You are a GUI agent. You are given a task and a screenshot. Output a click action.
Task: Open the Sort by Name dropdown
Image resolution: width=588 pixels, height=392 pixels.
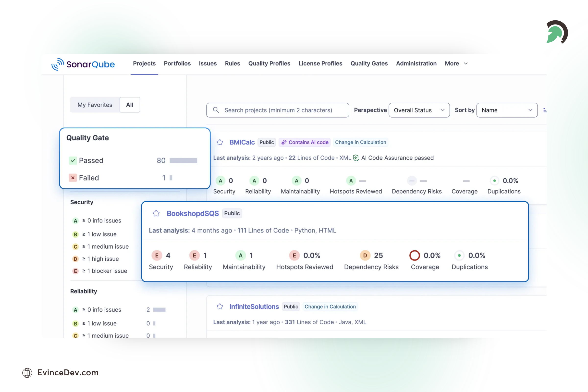click(507, 110)
